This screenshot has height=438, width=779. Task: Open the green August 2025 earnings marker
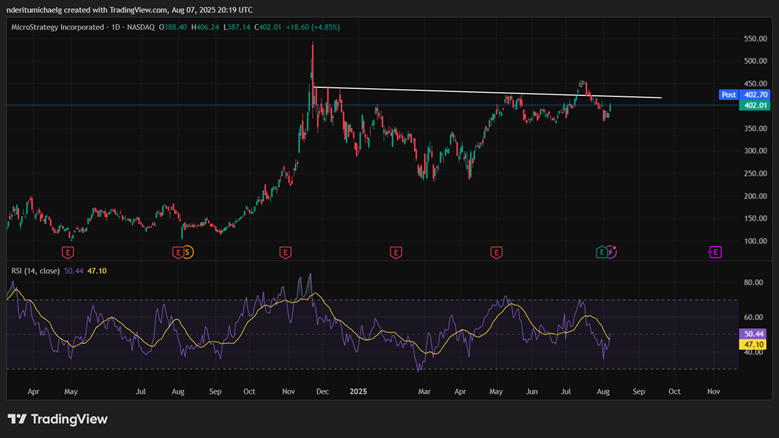click(602, 252)
